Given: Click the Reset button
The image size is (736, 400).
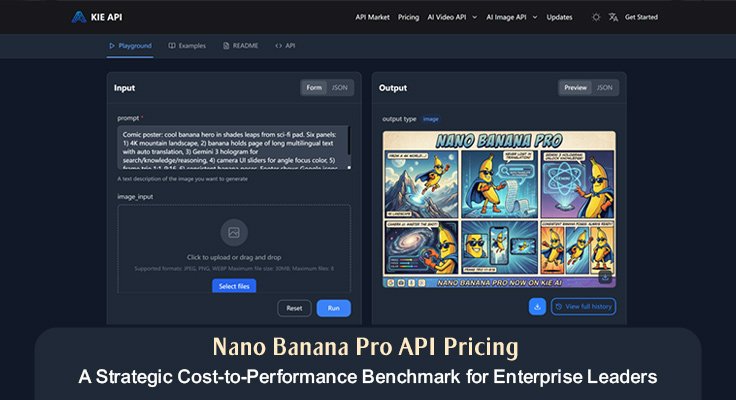Looking at the screenshot, I should pyautogui.click(x=294, y=308).
